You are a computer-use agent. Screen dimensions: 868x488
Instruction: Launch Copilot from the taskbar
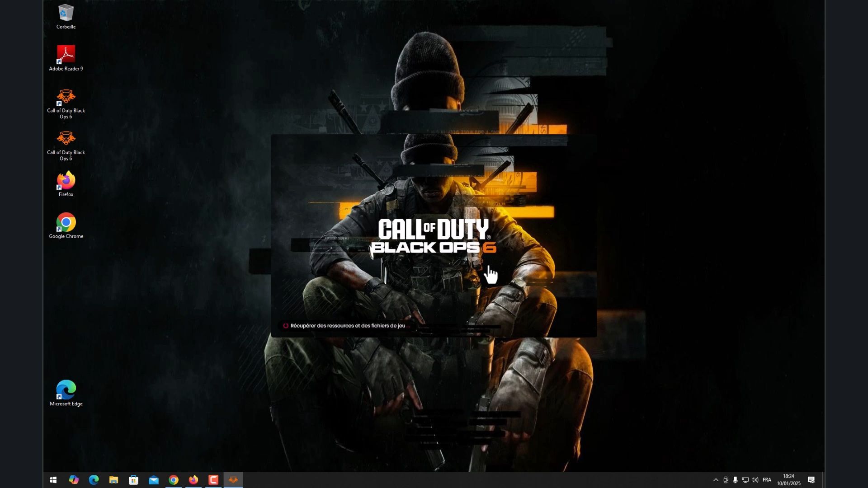74,480
